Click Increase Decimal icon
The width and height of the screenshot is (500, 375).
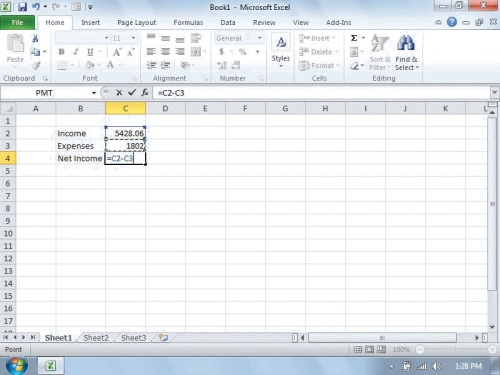222,65
